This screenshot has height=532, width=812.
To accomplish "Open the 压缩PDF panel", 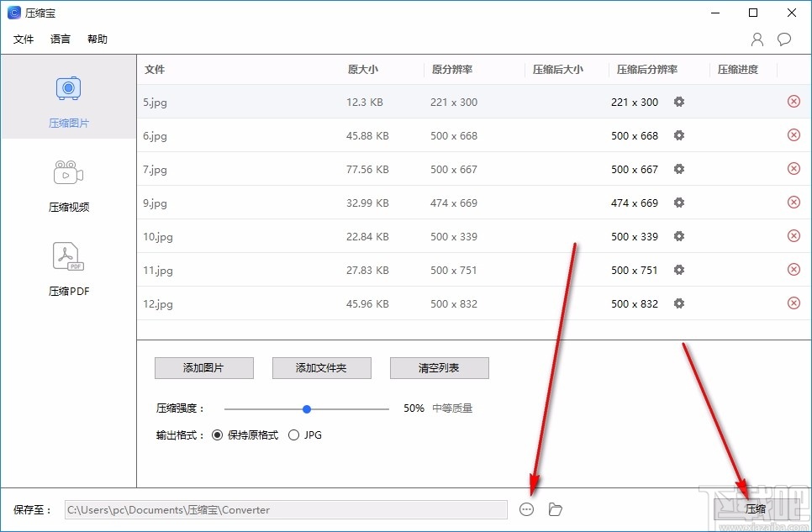I will tap(68, 256).
